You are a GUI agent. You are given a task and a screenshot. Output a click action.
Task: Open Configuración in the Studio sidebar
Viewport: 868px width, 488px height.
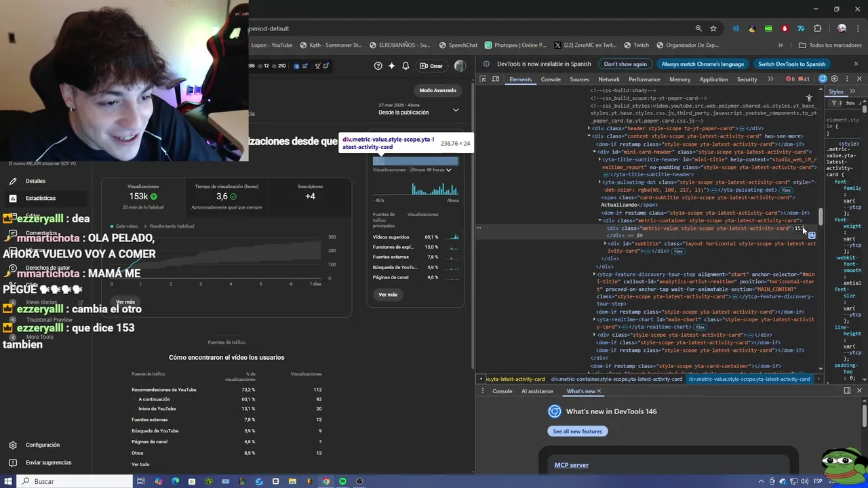pos(43,445)
